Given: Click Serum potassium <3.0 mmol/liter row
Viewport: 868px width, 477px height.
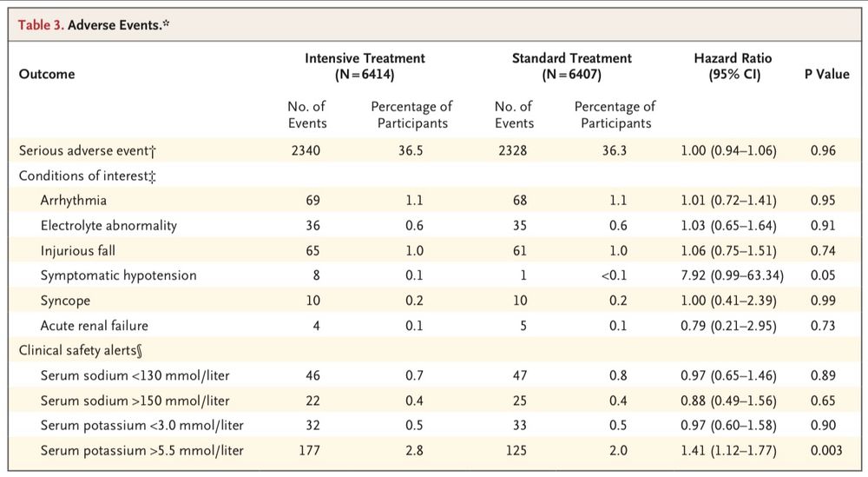Looking at the screenshot, I should tap(434, 426).
